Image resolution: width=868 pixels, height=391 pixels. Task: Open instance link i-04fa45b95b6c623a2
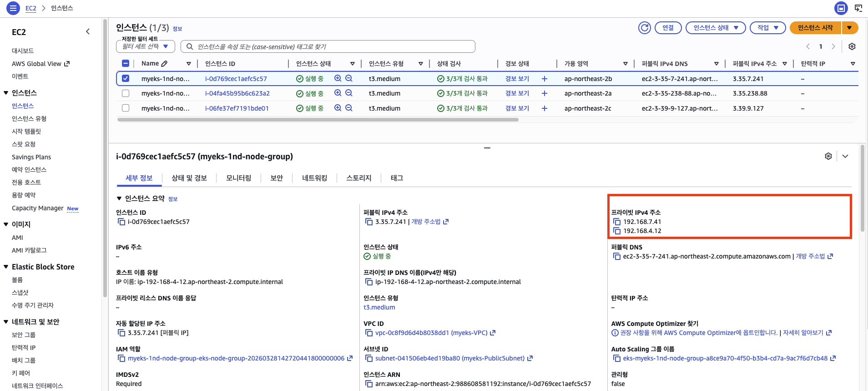[237, 93]
